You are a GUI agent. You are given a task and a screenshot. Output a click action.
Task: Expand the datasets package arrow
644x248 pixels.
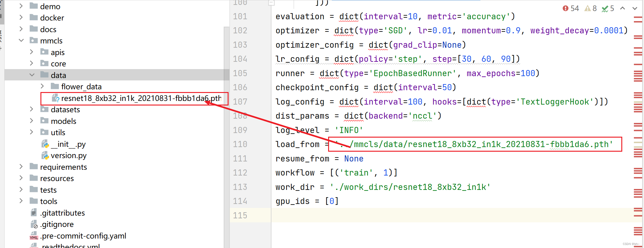click(x=32, y=109)
